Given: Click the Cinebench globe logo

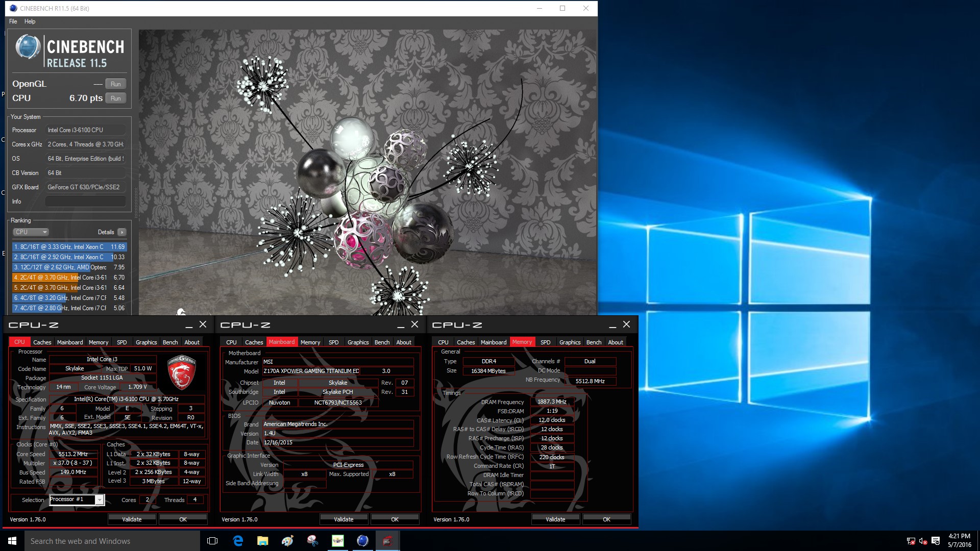Looking at the screenshot, I should 28,47.
